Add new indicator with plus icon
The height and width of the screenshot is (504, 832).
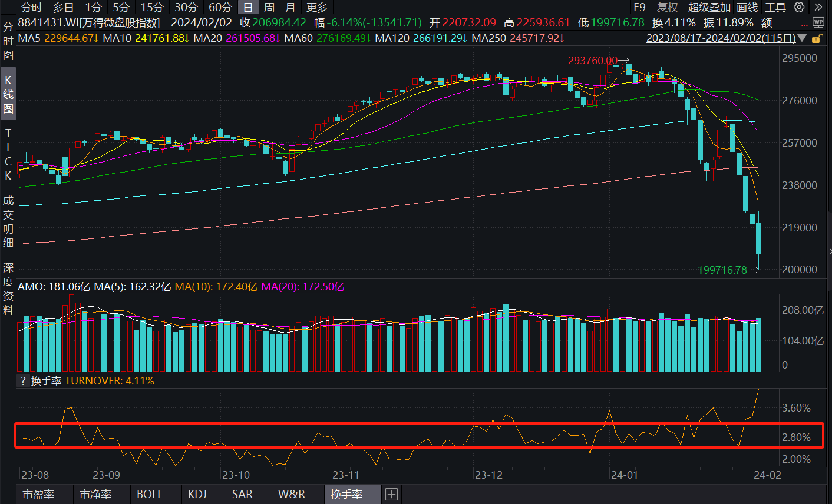391,495
